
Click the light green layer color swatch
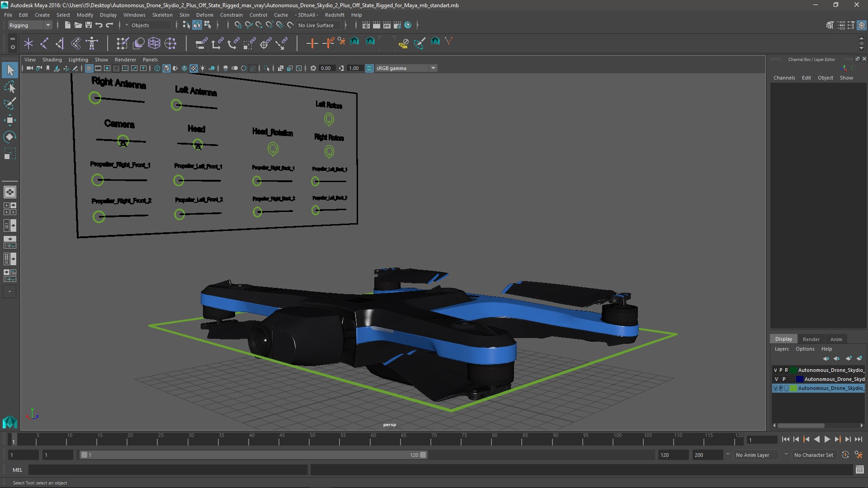coord(793,388)
